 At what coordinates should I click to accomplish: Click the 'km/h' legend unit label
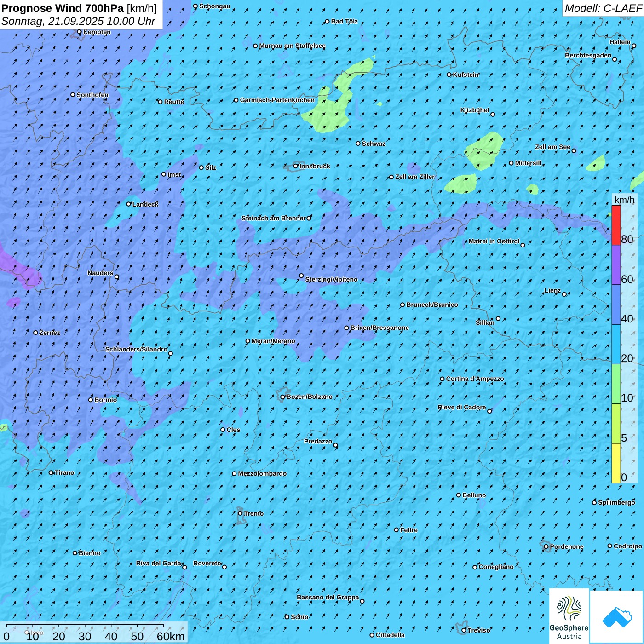click(x=625, y=199)
